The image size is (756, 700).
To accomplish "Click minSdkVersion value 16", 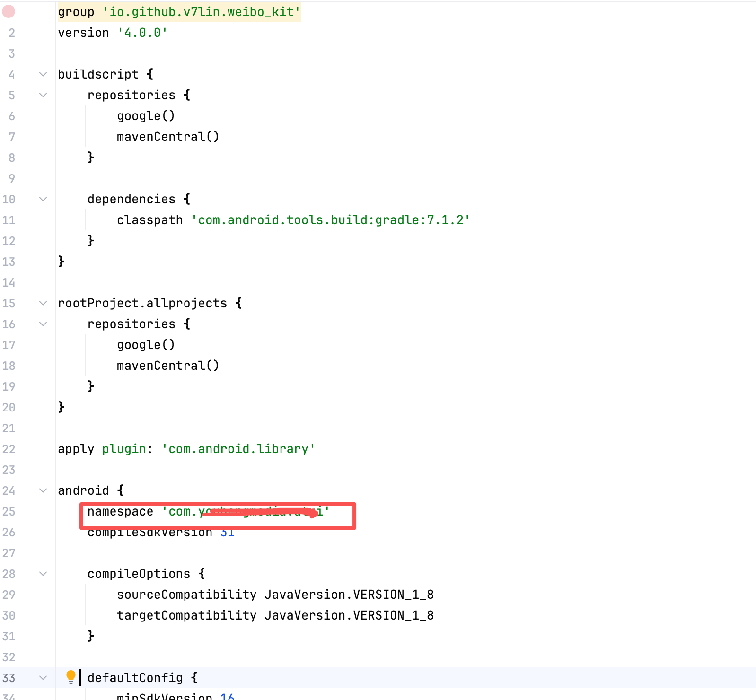I will pos(228,696).
